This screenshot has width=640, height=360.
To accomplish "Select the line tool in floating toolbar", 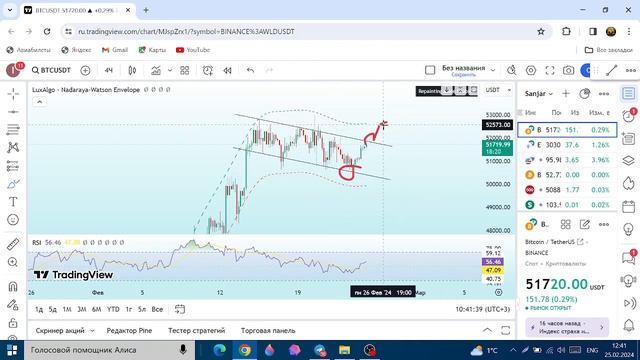I will 611,70.
